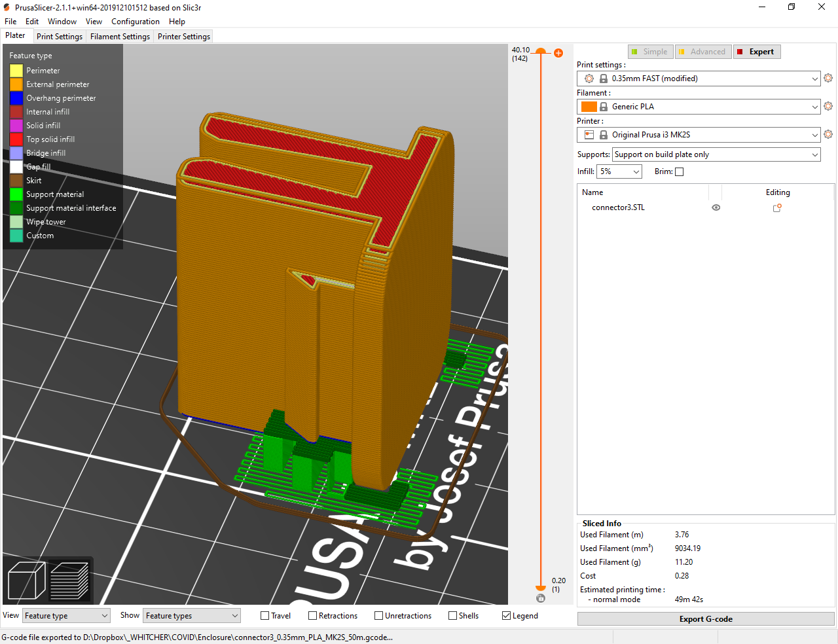Screen dimensions: 838x644
Task: Open the Help menu
Action: coord(177,22)
